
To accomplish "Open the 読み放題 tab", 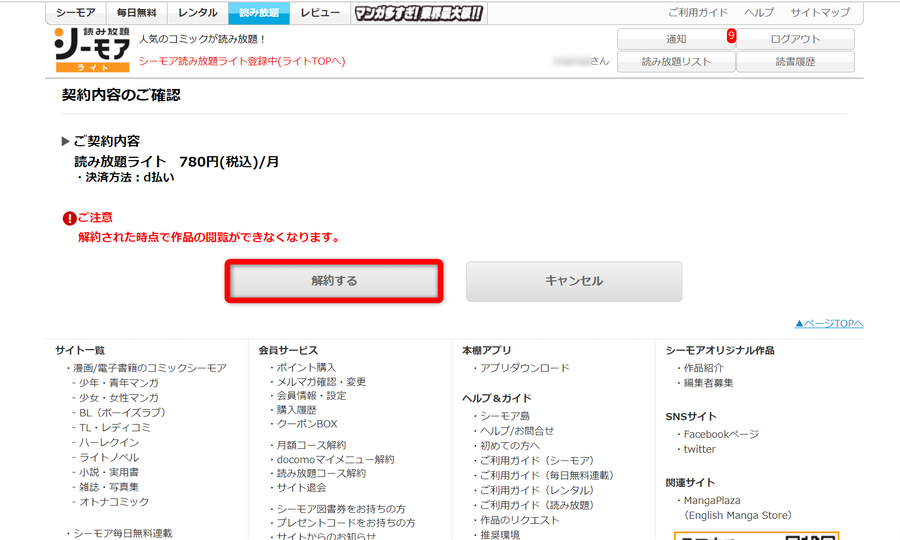I will coord(259,13).
